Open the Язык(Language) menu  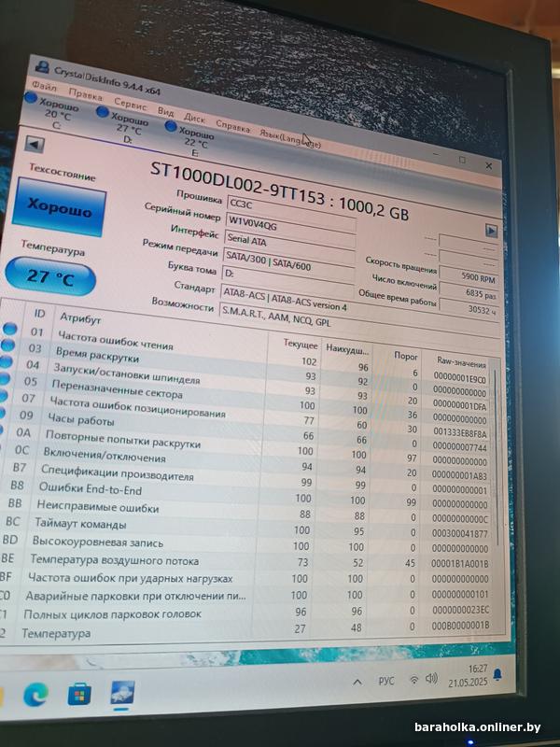[290, 137]
